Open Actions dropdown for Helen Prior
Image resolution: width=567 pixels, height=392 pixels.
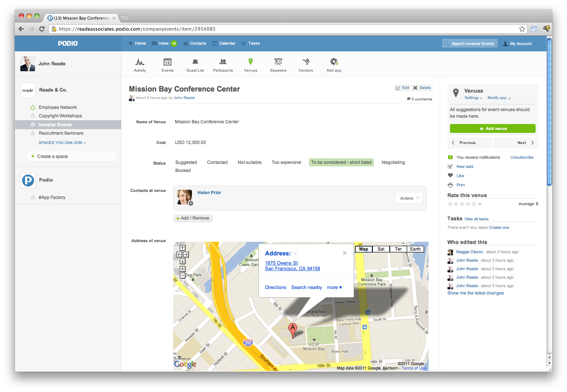[x=409, y=198]
